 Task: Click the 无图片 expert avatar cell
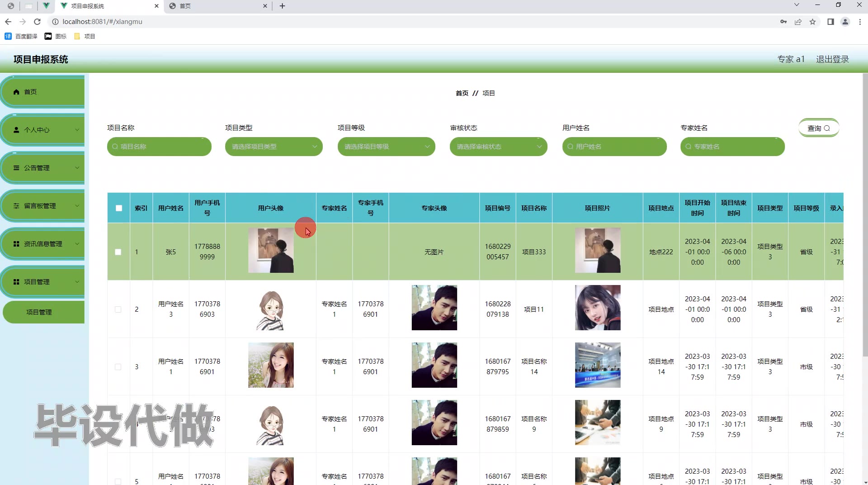click(434, 252)
